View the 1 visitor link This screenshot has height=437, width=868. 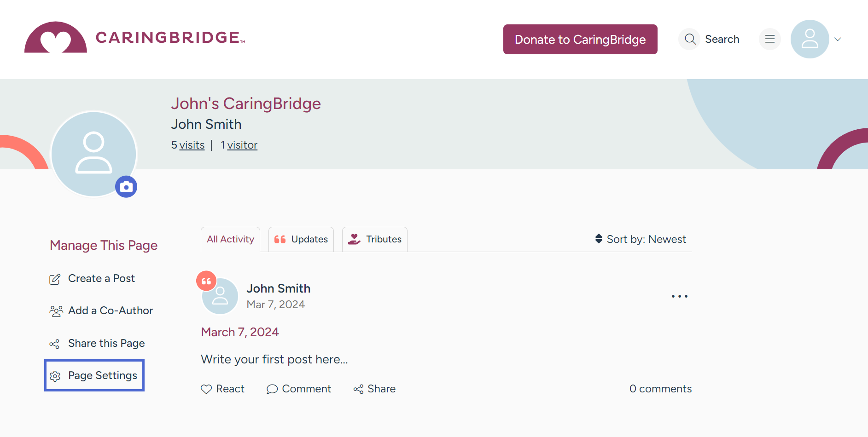coord(242,145)
